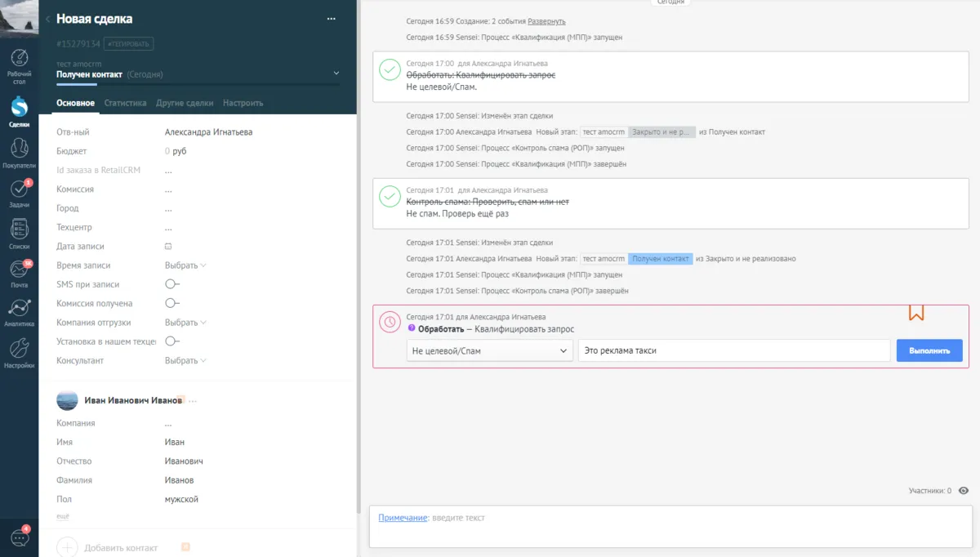Viewport: 980px width, 557px height.
Task: Open Списки lists icon
Action: [19, 233]
